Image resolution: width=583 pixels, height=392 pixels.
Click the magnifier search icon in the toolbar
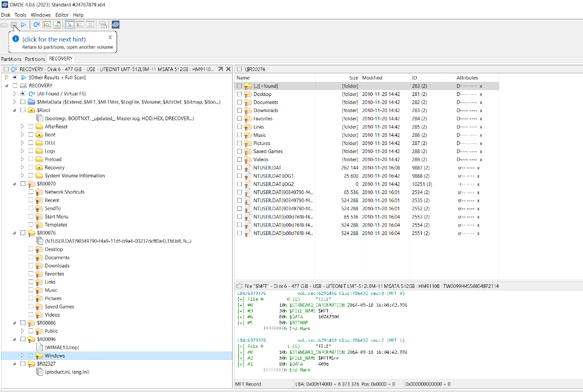pyautogui.click(x=47, y=25)
